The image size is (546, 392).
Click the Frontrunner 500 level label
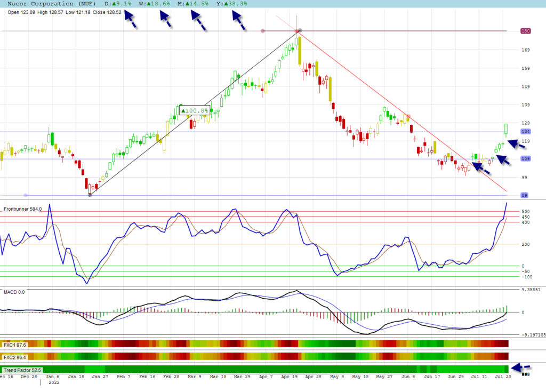tap(525, 212)
